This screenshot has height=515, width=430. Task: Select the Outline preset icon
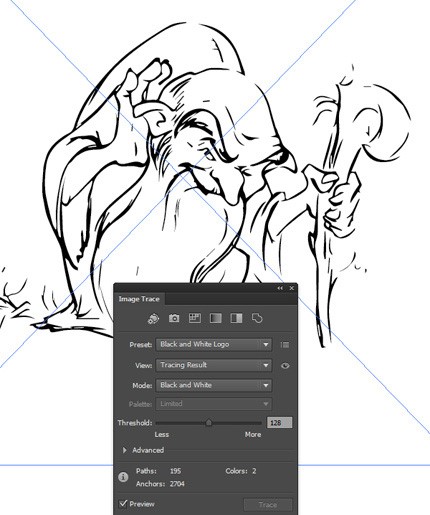[257, 318]
